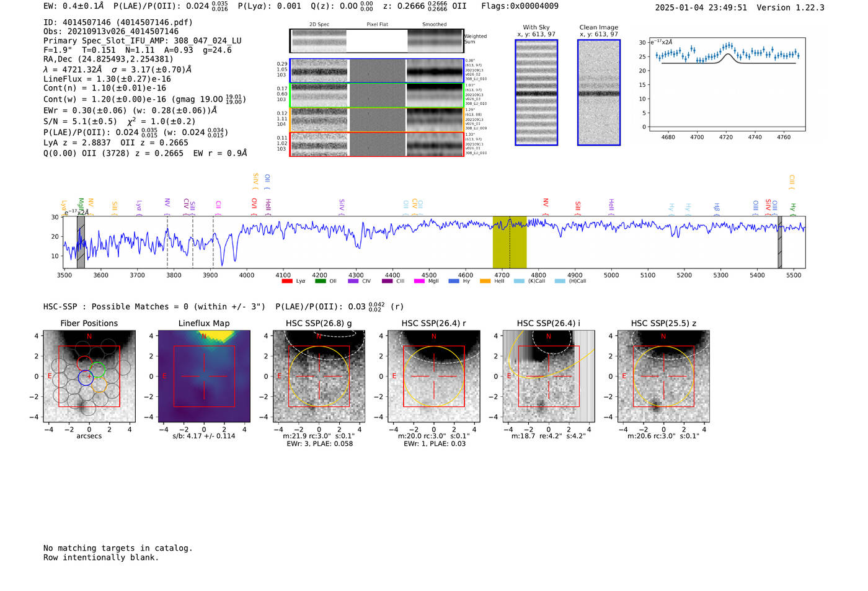Click the "Smoothed" column header
The height and width of the screenshot is (591, 868).
[435, 25]
